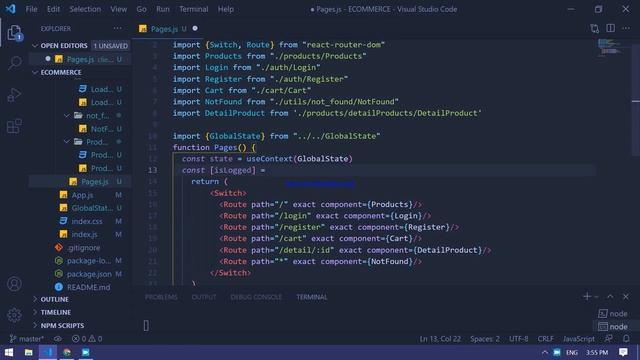Click the feedback icon in status bar
This screenshot has width=640, height=360.
point(609,338)
